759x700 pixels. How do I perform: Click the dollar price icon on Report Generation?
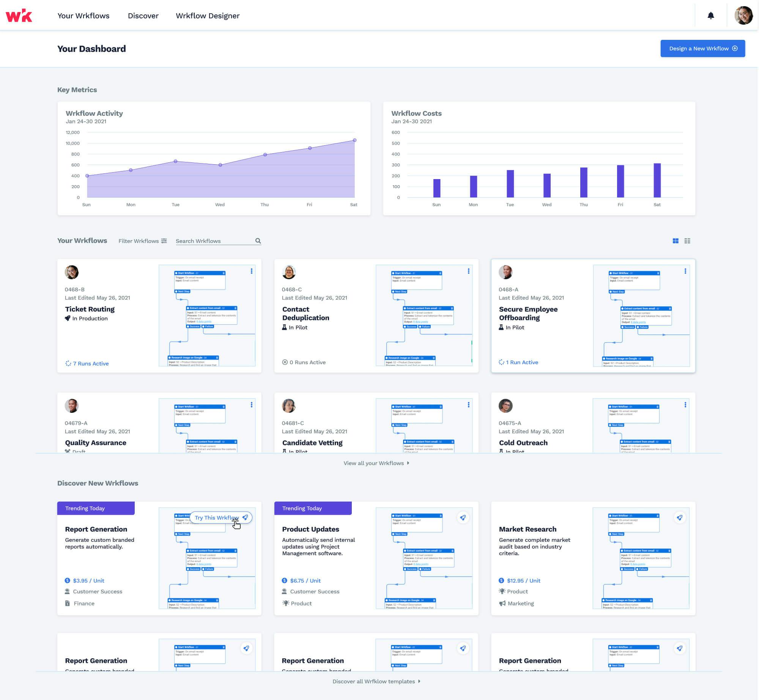(x=68, y=580)
